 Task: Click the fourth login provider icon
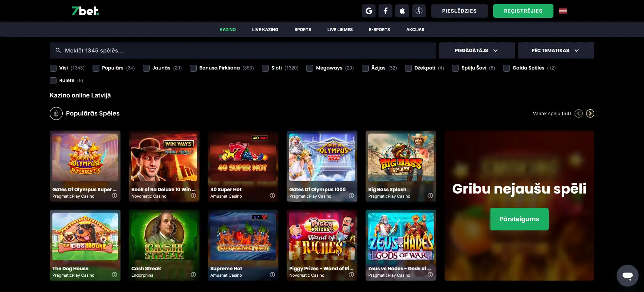[x=419, y=11]
